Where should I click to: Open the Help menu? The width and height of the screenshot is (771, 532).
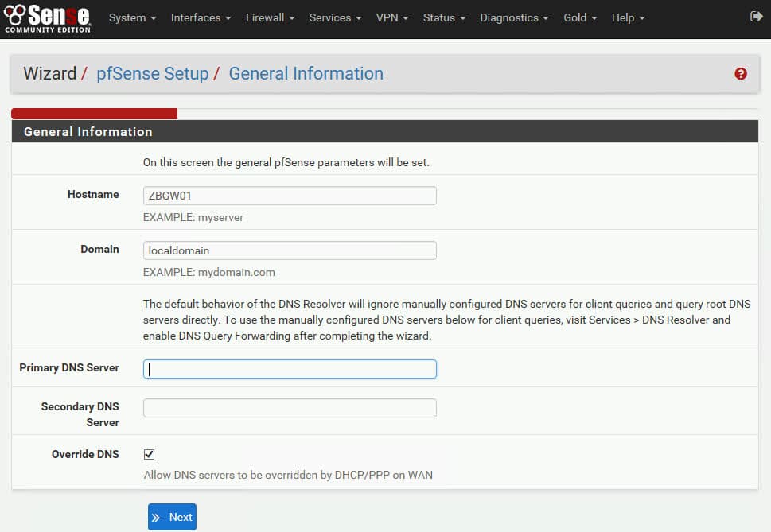(628, 17)
